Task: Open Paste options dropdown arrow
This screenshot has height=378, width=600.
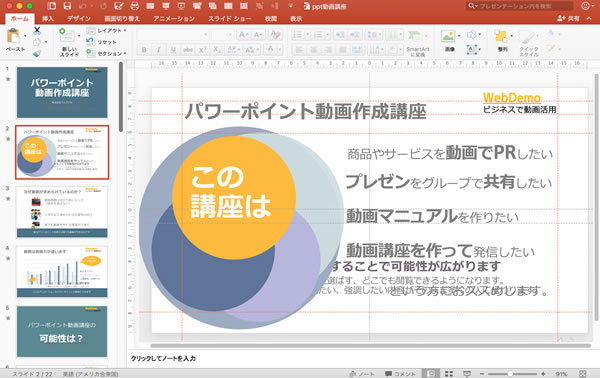Action: coord(25,36)
